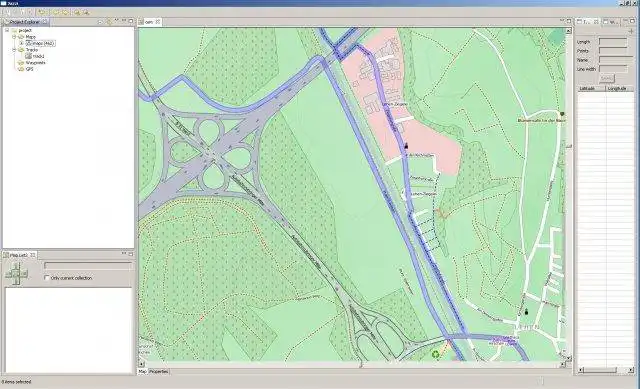
Task: Switch to the Properties bottom tab
Action: tap(158, 371)
